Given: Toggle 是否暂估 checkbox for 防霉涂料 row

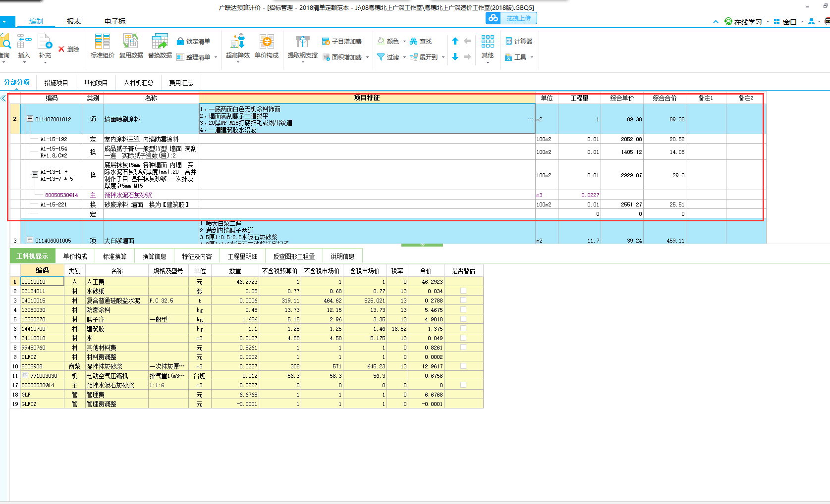Looking at the screenshot, I should tap(463, 309).
